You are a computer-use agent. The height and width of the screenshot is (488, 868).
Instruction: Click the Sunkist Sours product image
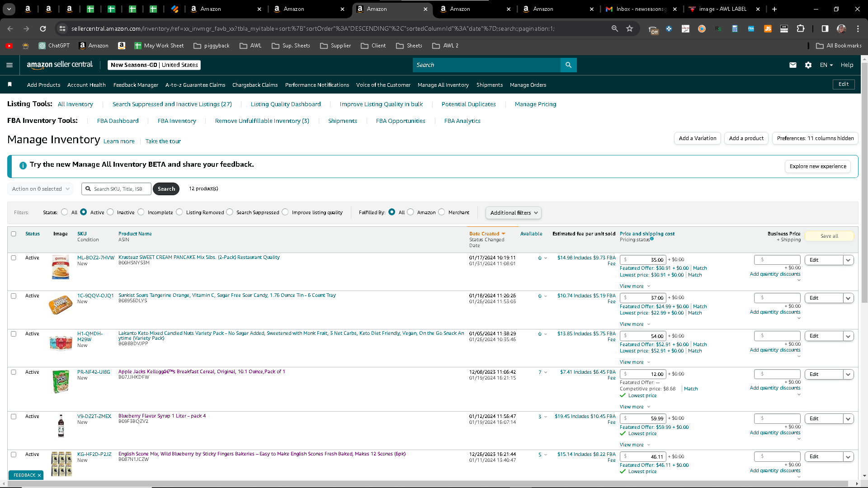click(x=61, y=305)
